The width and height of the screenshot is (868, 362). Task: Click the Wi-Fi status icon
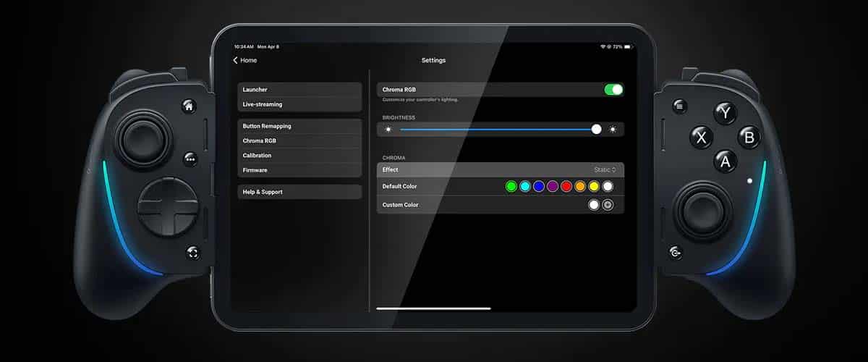point(602,47)
